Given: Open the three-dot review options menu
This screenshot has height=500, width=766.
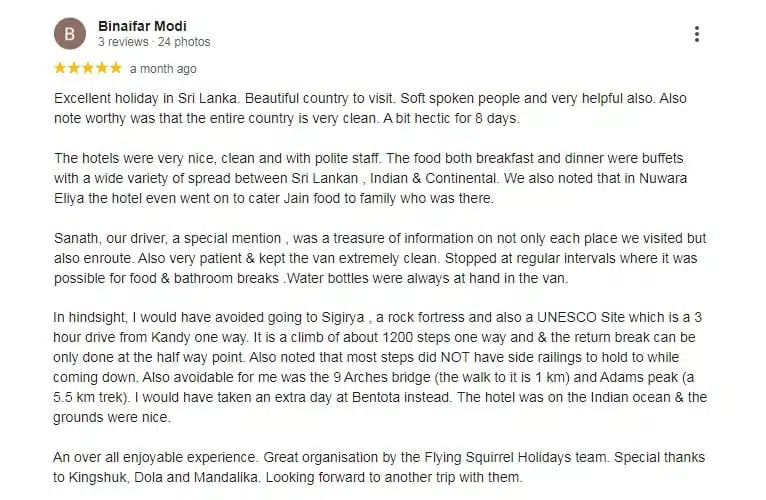Looking at the screenshot, I should (x=696, y=34).
